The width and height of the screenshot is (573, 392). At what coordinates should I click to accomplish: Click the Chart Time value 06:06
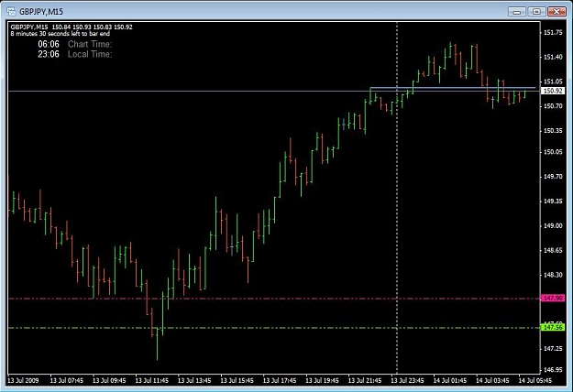click(x=49, y=44)
